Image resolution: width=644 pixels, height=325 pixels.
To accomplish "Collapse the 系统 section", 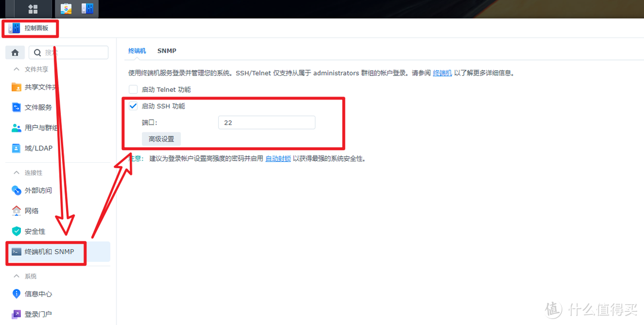I will coord(17,276).
